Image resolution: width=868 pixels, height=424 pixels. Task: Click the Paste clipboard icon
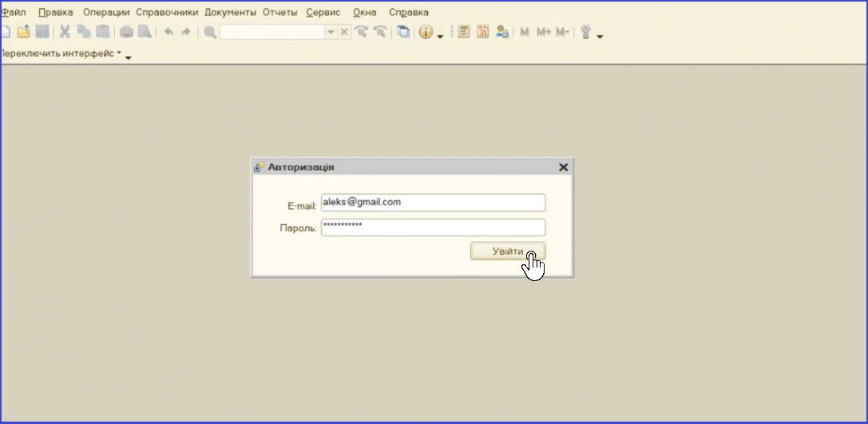[x=102, y=32]
